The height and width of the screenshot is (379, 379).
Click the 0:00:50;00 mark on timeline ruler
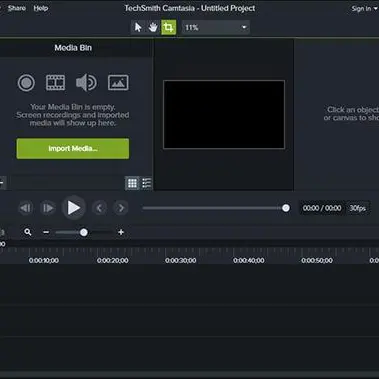(x=317, y=261)
